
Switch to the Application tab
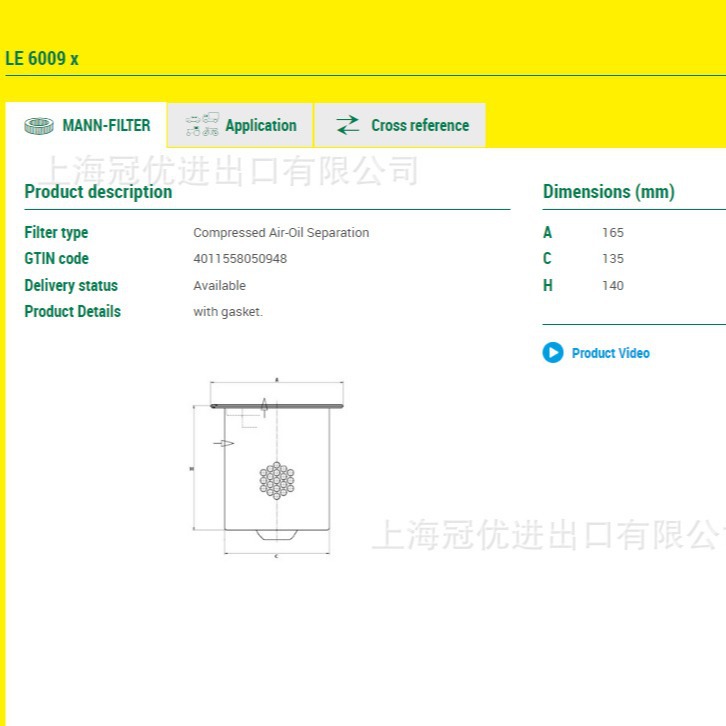240,125
